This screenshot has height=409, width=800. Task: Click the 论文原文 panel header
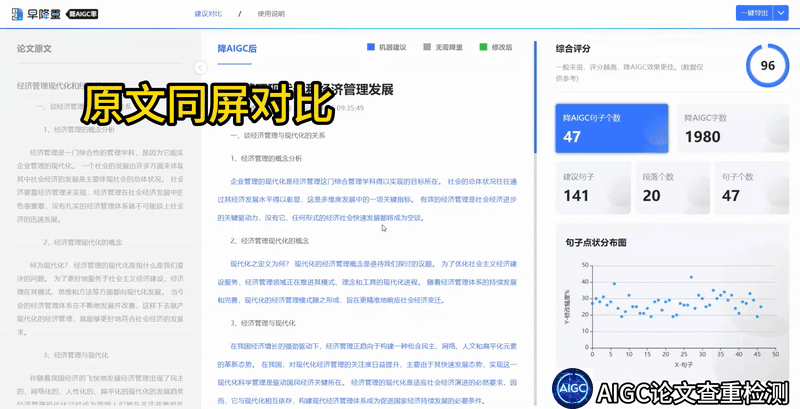41,48
